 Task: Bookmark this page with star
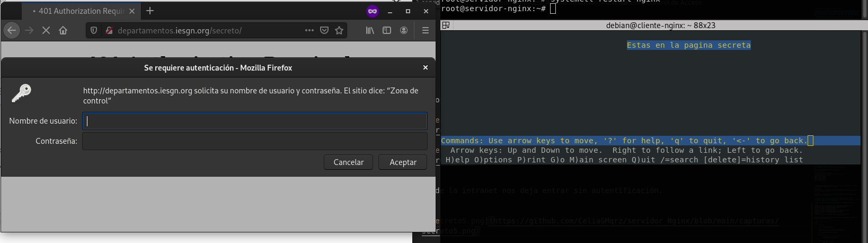pos(339,30)
